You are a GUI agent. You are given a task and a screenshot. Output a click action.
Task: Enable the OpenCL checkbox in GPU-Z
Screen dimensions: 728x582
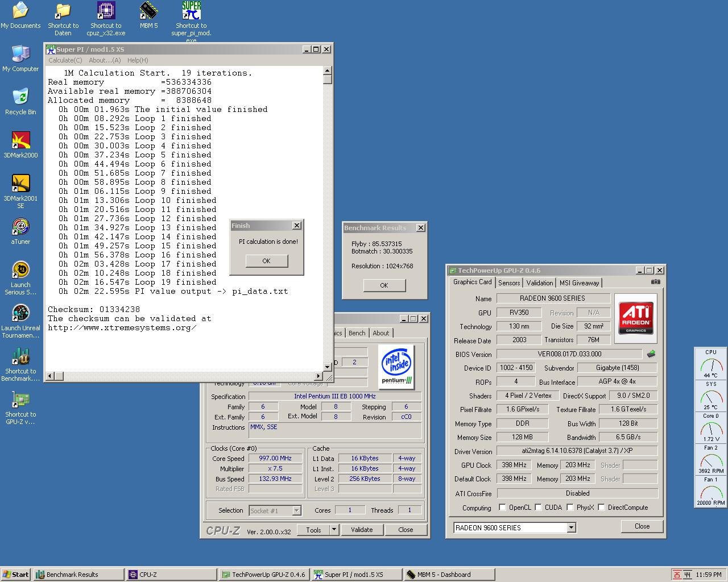[x=502, y=508]
